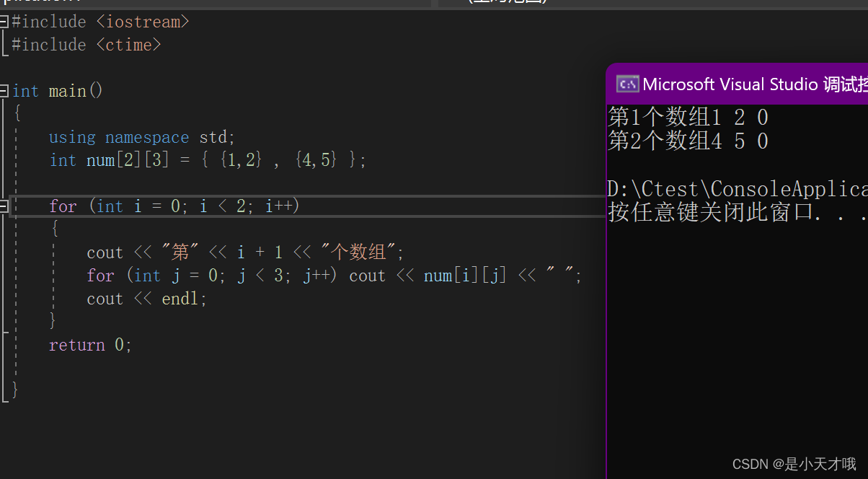The height and width of the screenshot is (479, 868).
Task: Collapse the #include block fold marker
Action: click(4, 22)
